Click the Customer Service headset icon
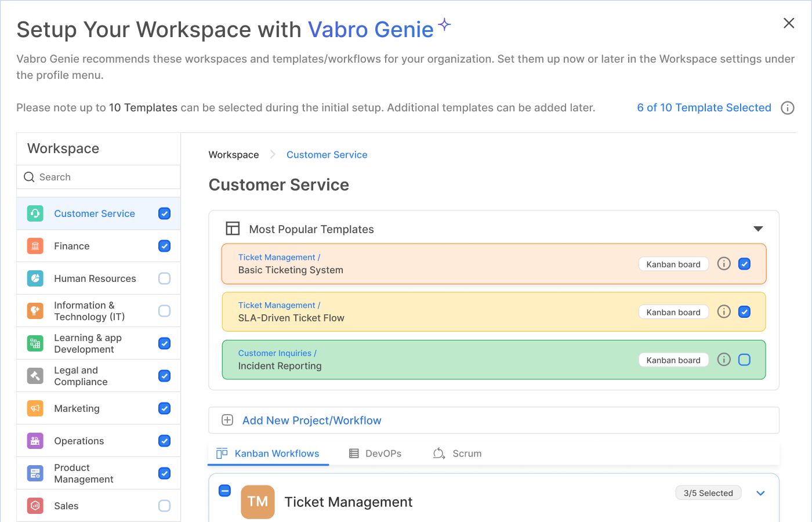The image size is (812, 522). click(x=35, y=213)
